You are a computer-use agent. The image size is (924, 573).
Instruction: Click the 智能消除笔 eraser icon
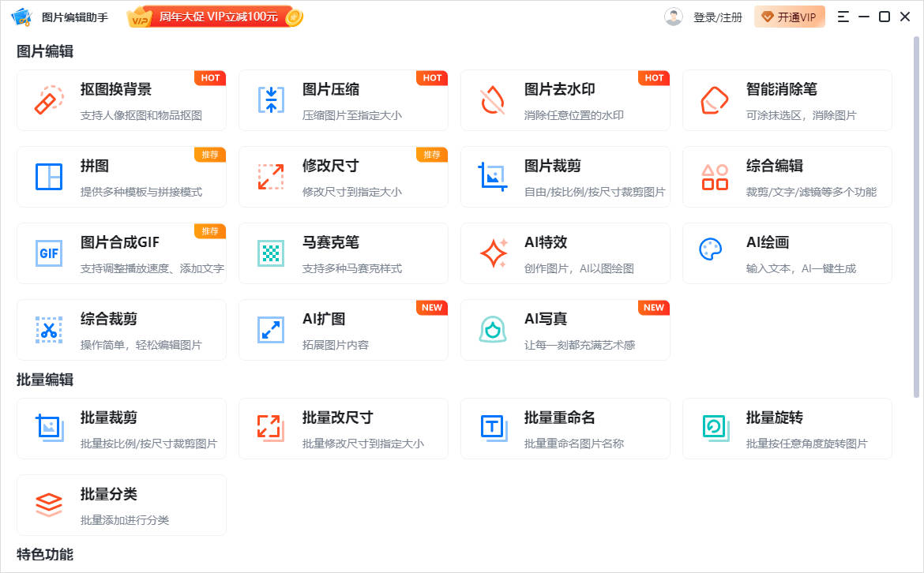(x=714, y=100)
